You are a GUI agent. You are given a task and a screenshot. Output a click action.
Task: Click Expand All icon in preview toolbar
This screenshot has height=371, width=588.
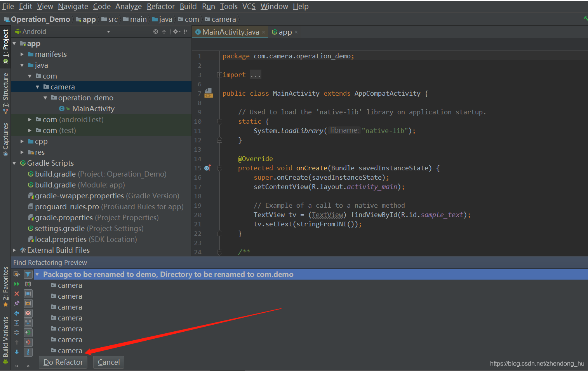(x=17, y=323)
